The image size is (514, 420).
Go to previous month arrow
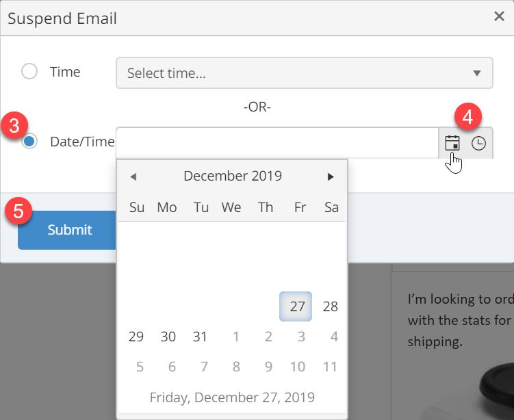pyautogui.click(x=133, y=177)
